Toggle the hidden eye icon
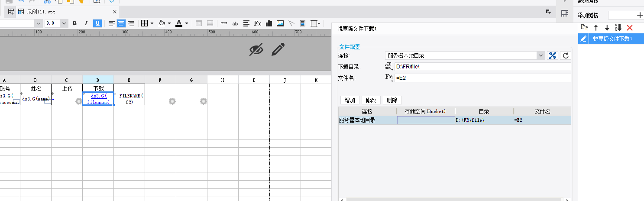 click(256, 50)
